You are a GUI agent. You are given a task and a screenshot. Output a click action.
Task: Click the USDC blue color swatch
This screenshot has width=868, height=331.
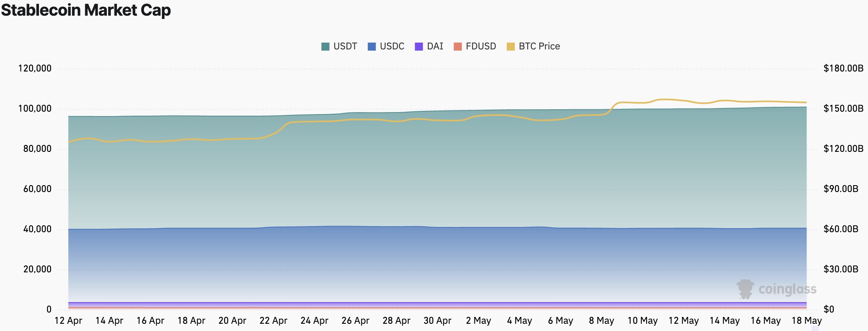click(x=372, y=47)
